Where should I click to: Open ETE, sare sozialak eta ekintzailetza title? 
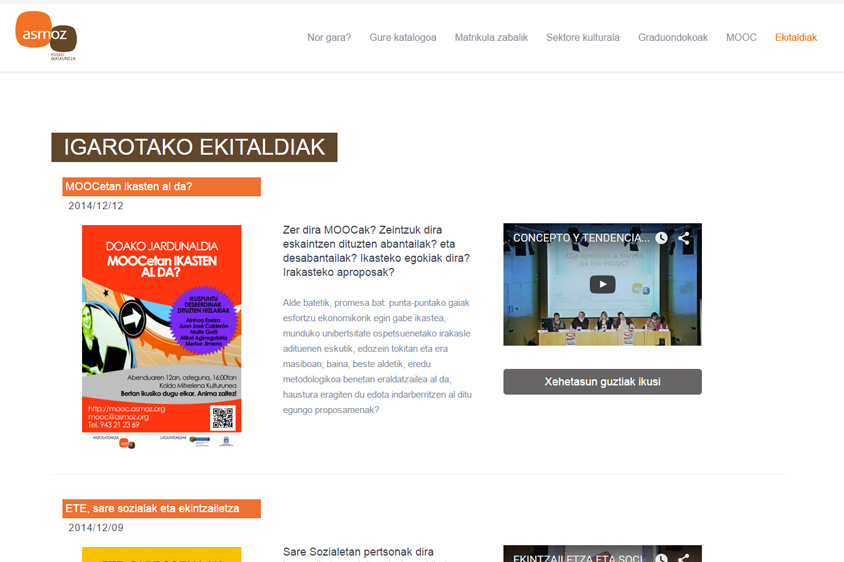pos(161,509)
